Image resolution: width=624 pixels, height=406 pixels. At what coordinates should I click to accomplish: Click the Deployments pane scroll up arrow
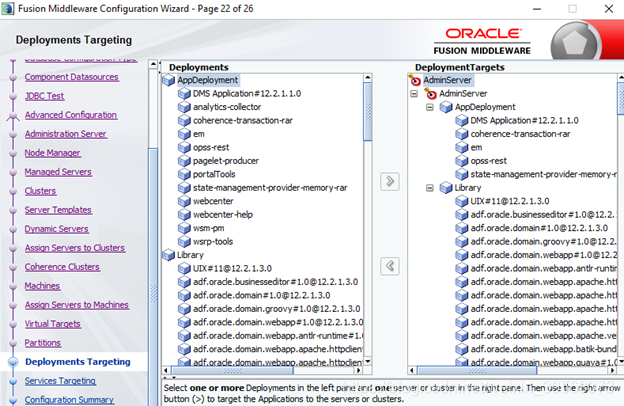368,78
